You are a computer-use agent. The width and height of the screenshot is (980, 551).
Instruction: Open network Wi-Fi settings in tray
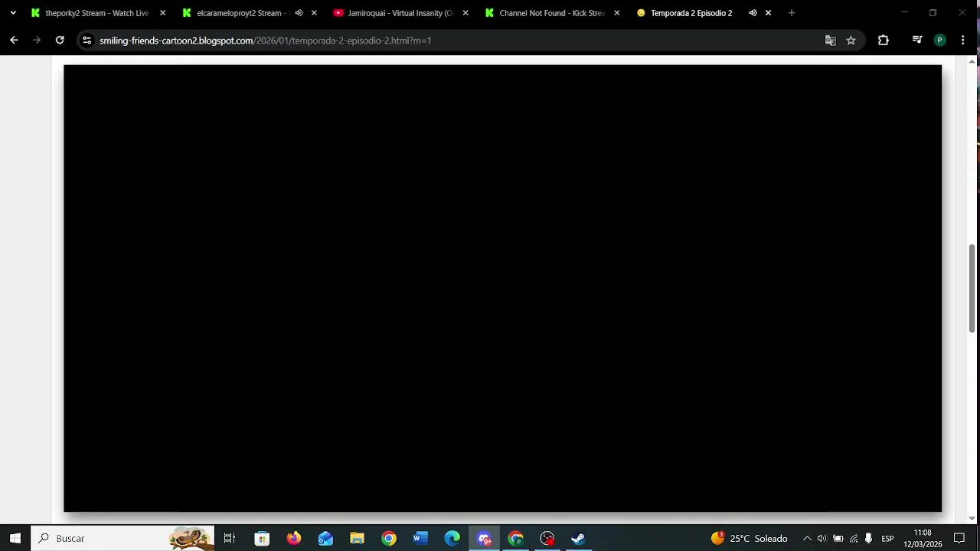point(853,538)
